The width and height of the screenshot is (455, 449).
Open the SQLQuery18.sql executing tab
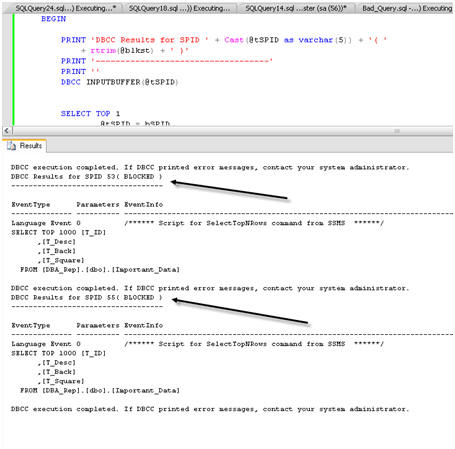click(179, 8)
